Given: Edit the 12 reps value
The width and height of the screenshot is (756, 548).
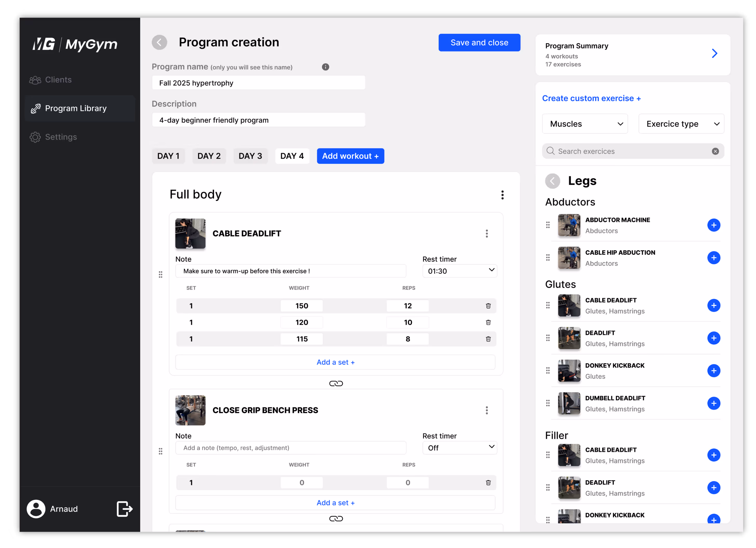Looking at the screenshot, I should (x=408, y=306).
